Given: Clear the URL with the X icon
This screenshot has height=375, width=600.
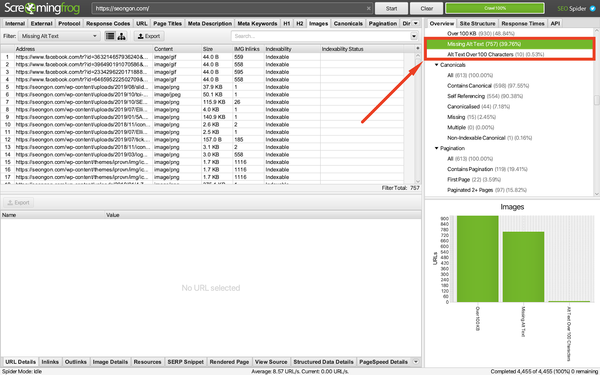Looking at the screenshot, I should pos(368,8).
